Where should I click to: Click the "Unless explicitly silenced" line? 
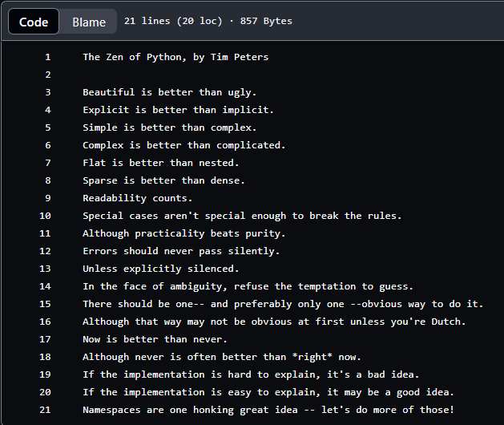click(161, 269)
